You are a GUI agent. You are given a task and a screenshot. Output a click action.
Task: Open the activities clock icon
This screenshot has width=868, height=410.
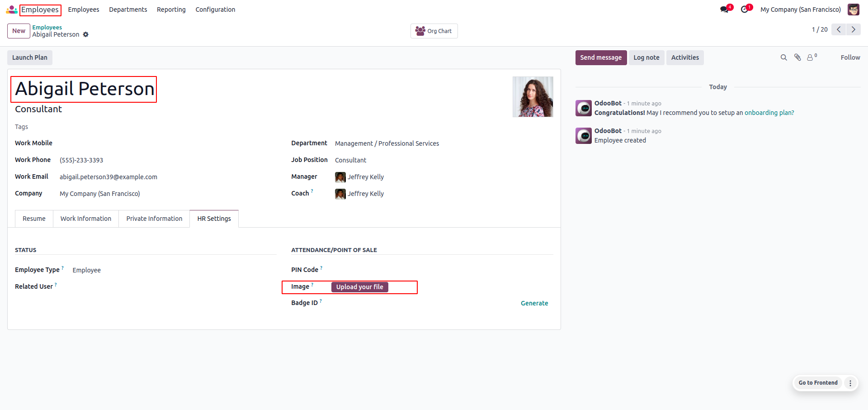click(745, 10)
